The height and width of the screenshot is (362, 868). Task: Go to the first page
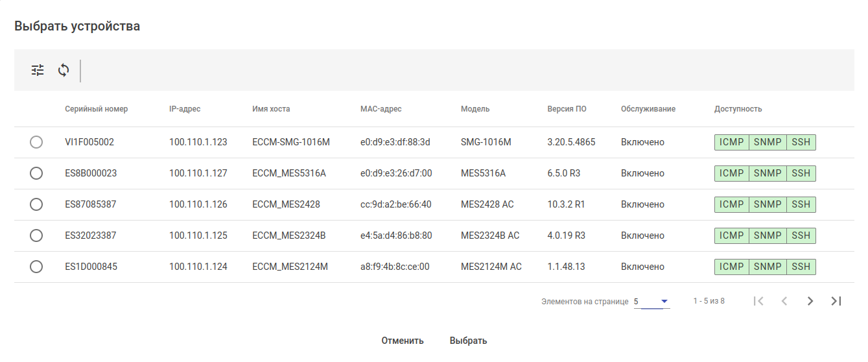coord(759,301)
